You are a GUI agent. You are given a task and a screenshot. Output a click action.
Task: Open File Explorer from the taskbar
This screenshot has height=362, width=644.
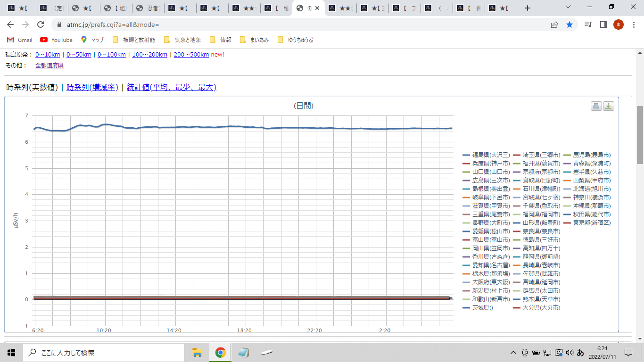[197, 353]
